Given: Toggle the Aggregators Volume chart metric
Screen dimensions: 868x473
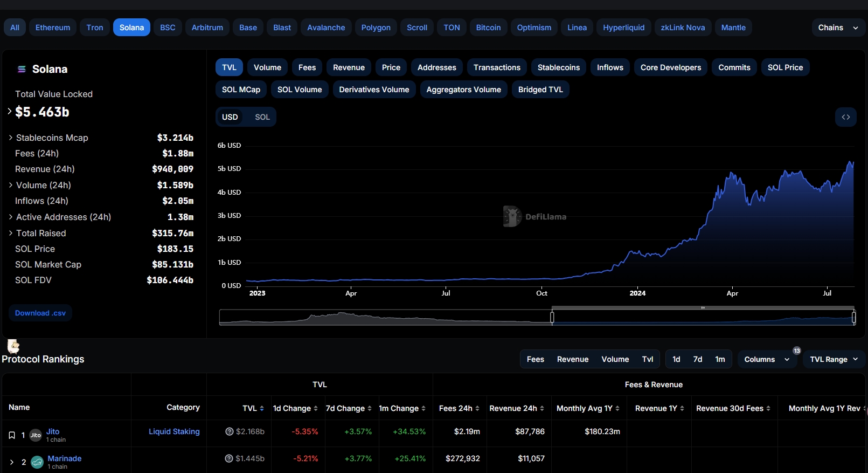Looking at the screenshot, I should (x=463, y=90).
